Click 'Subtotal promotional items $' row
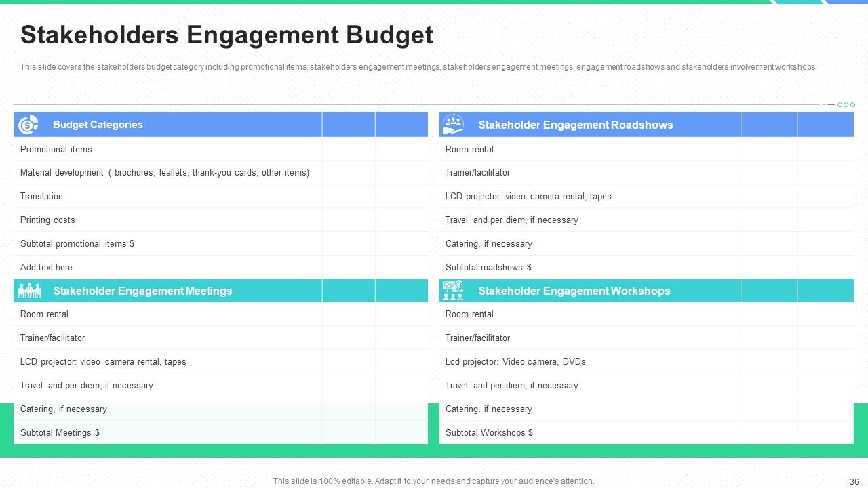The image size is (868, 488). tap(220, 244)
